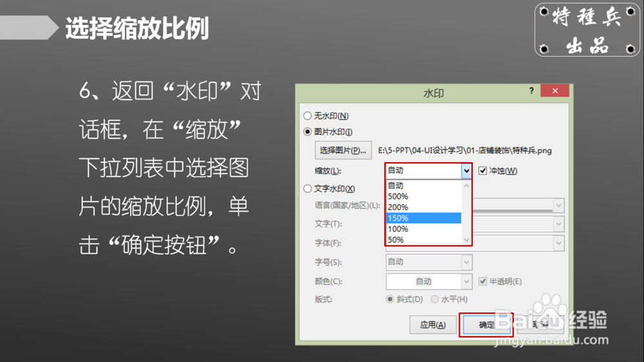Choose 200% in the scale list

click(x=424, y=207)
